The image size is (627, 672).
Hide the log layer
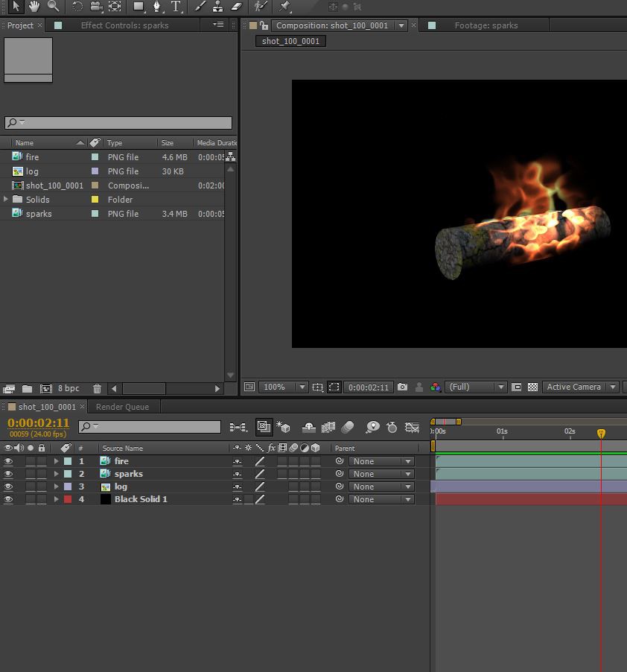click(x=8, y=486)
